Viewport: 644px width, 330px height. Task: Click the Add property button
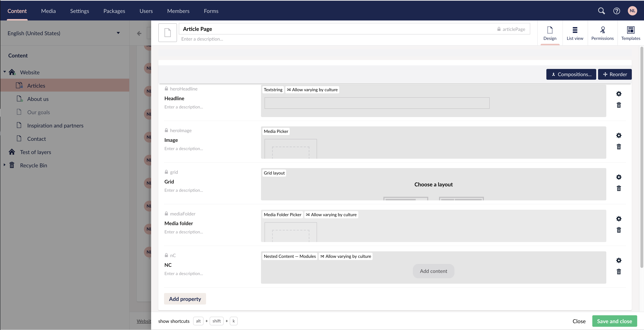pyautogui.click(x=185, y=299)
